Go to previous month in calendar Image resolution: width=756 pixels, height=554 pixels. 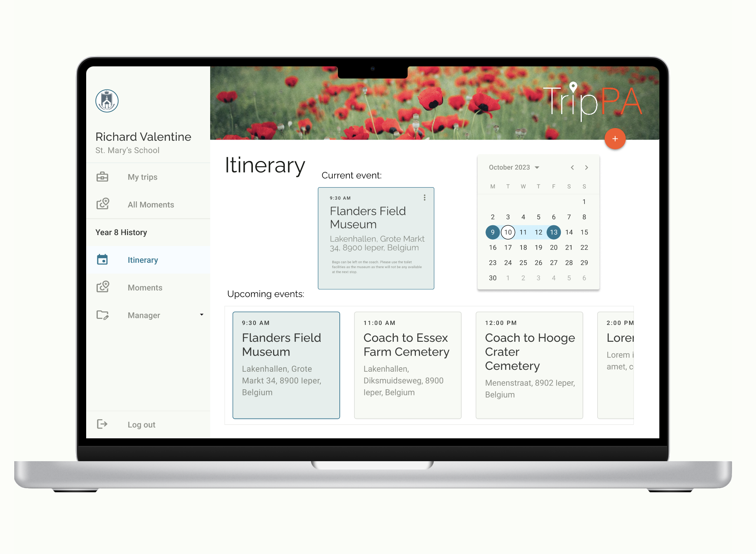[x=572, y=167]
